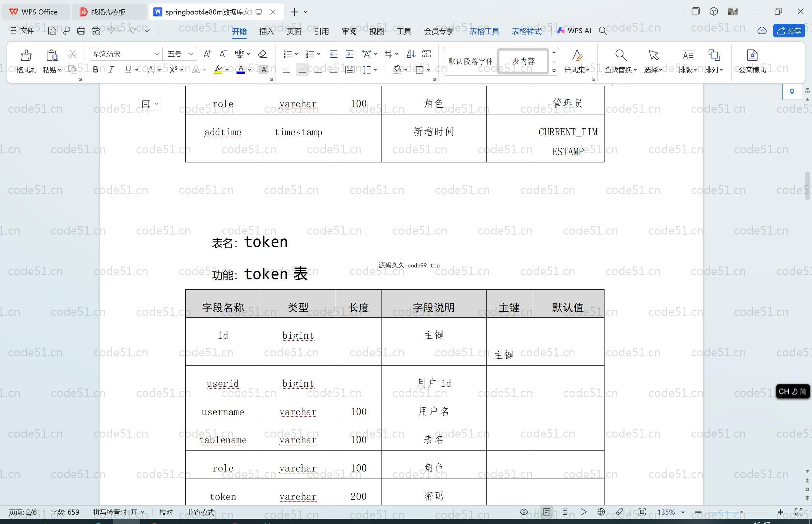This screenshot has height=524, width=812.
Task: Expand the bullet list dropdown arrow
Action: coord(296,54)
